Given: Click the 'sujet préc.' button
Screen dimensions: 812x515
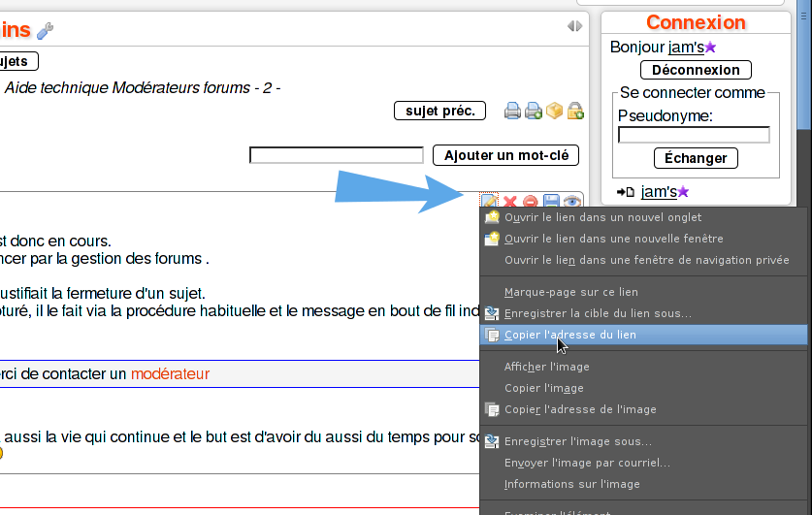Looking at the screenshot, I should click(x=439, y=111).
